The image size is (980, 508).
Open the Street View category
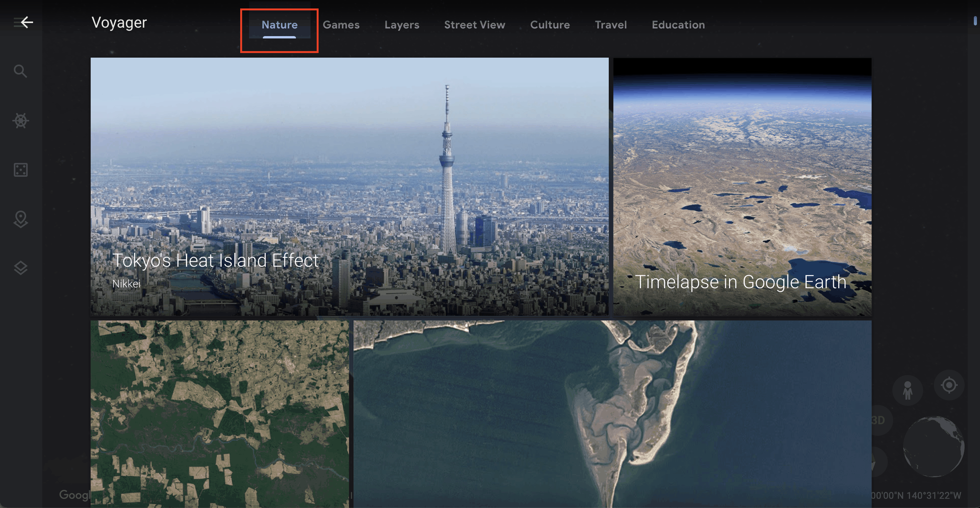474,25
